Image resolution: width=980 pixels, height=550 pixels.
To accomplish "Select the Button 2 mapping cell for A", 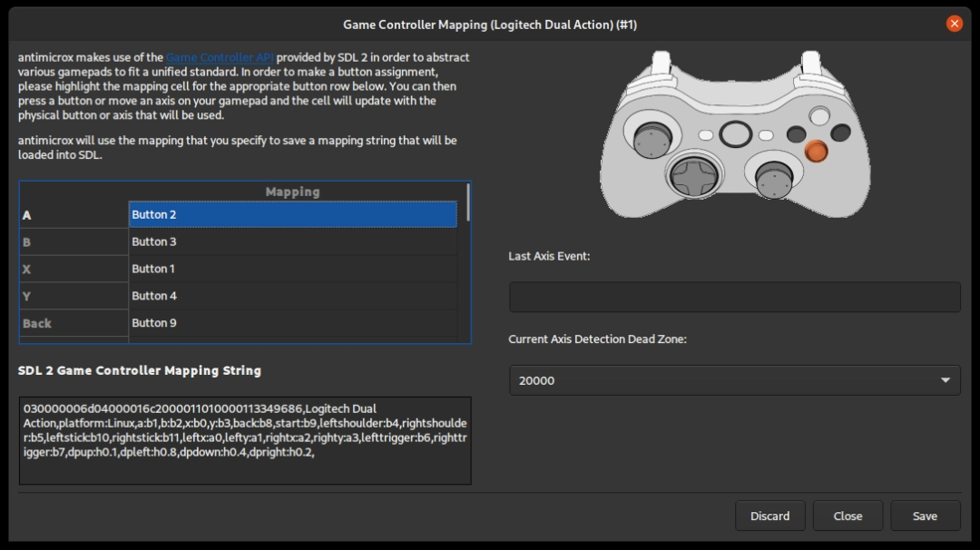I will [292, 214].
